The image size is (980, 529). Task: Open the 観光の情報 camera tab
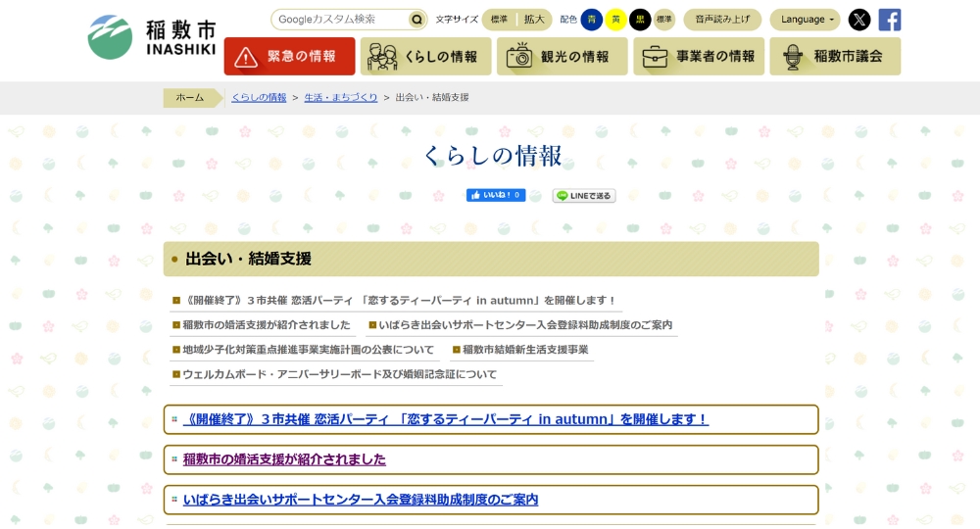(562, 57)
